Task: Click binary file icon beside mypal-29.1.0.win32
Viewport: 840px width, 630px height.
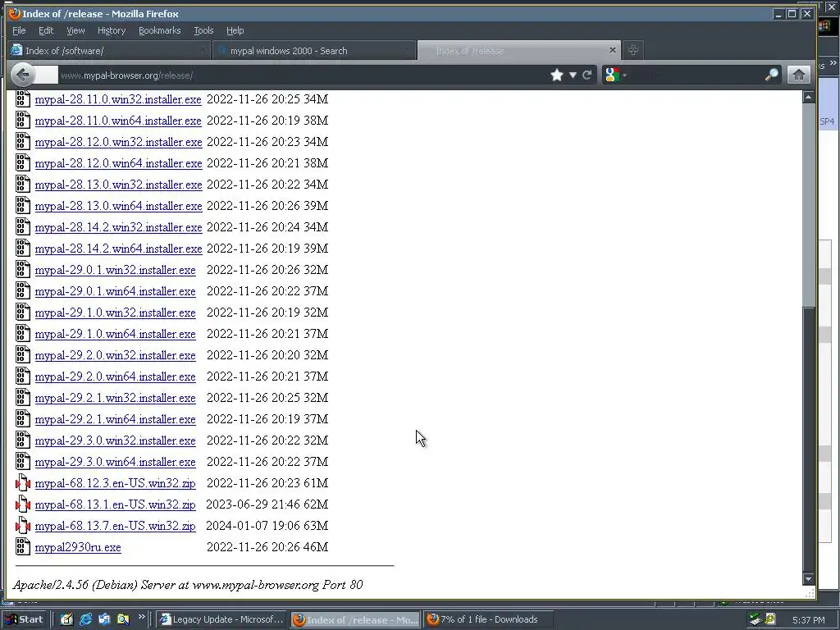Action: (x=22, y=312)
